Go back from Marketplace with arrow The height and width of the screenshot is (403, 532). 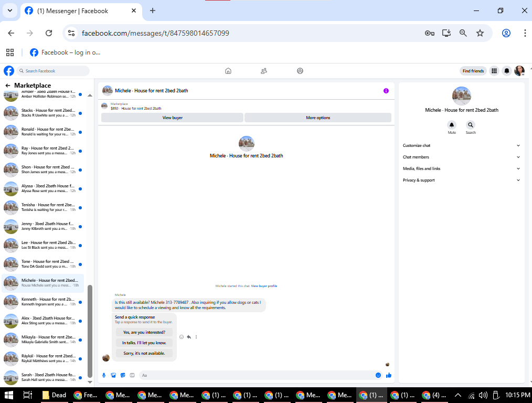click(8, 86)
